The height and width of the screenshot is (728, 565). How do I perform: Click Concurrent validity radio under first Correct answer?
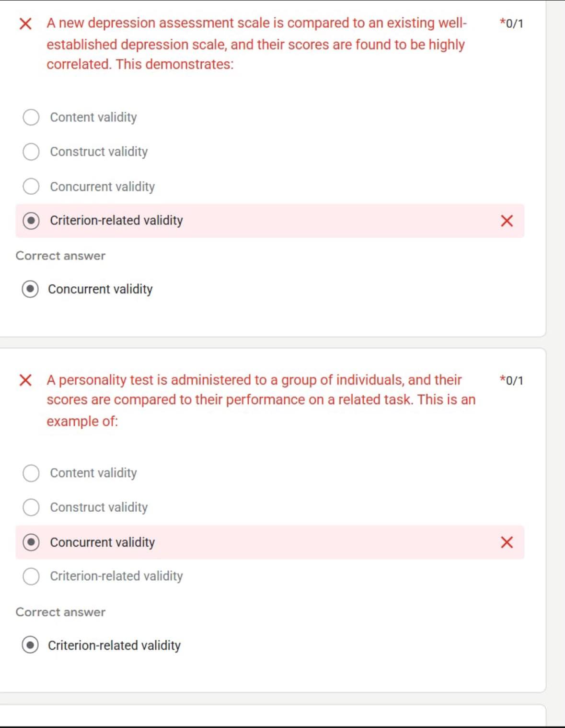point(30,289)
